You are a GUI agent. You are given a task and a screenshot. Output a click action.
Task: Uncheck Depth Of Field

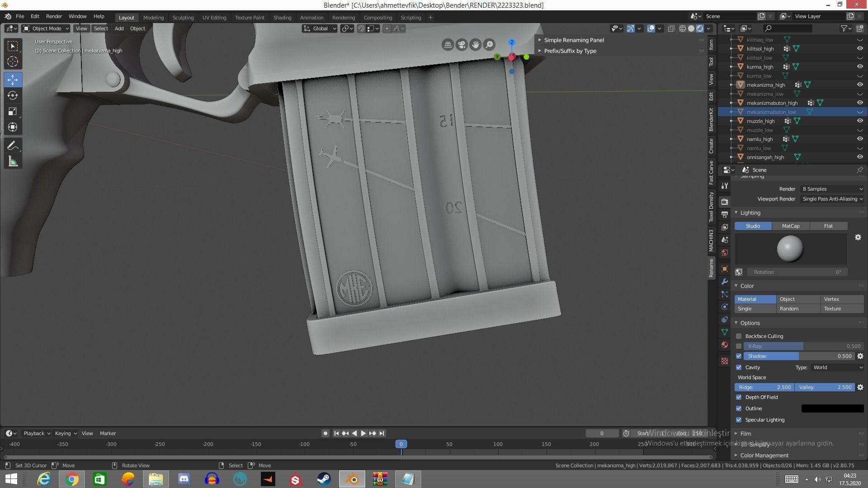739,397
